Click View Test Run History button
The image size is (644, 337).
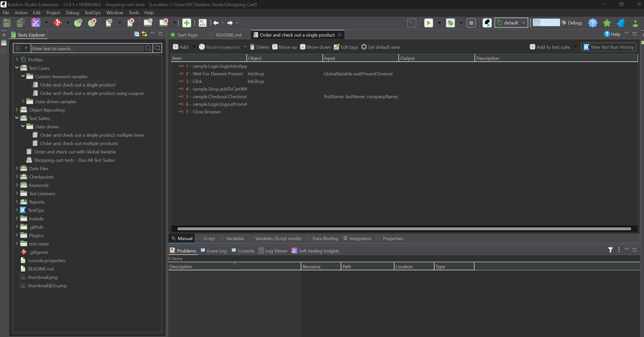point(609,47)
